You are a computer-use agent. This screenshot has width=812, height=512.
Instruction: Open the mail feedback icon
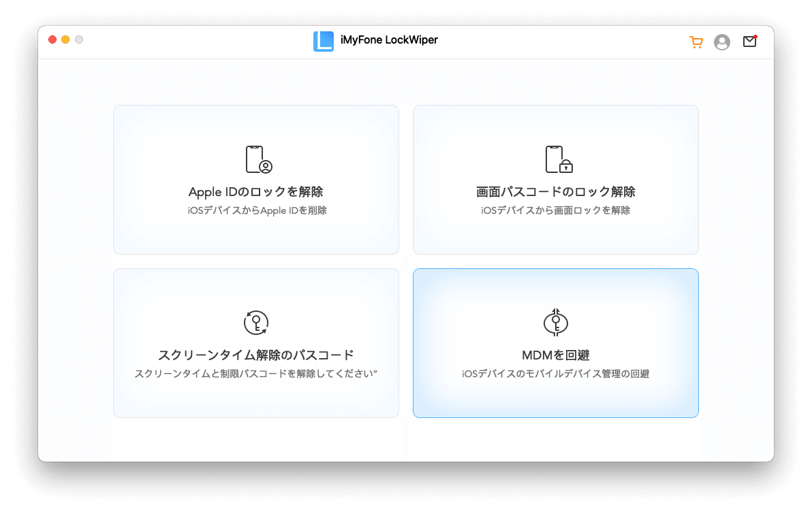pos(750,41)
